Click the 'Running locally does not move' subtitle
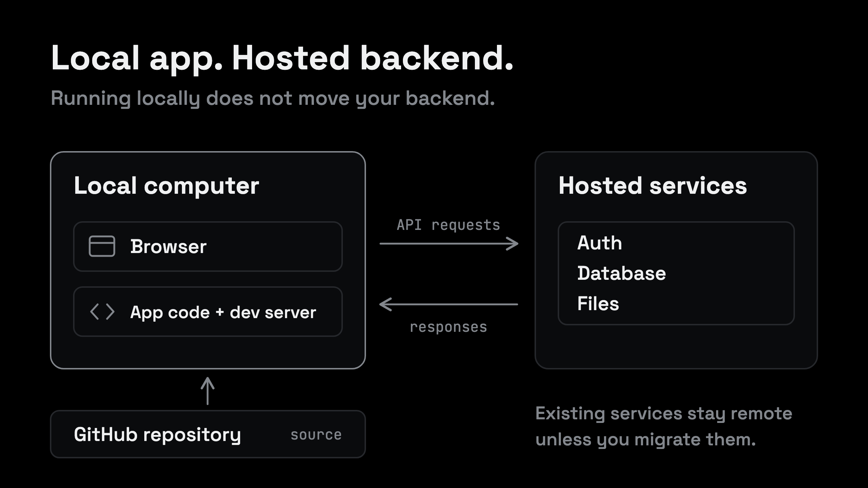The height and width of the screenshot is (488, 868). click(x=273, y=98)
